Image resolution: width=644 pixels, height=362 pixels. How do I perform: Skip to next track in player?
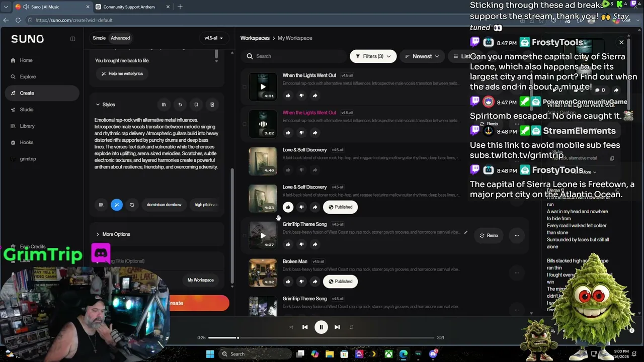[x=337, y=327]
